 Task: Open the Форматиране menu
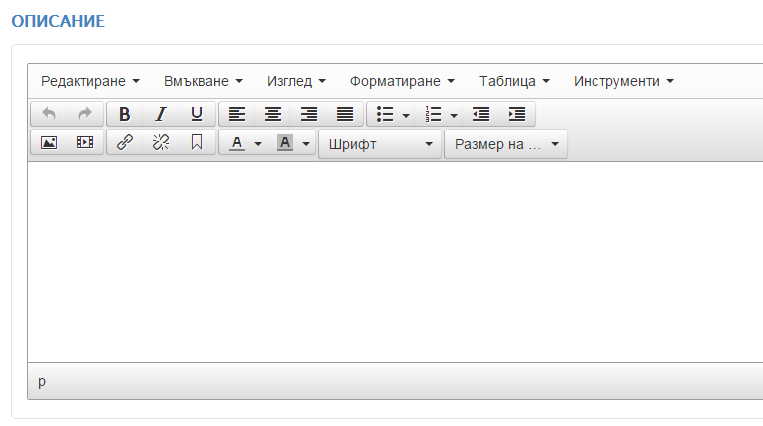pyautogui.click(x=402, y=81)
